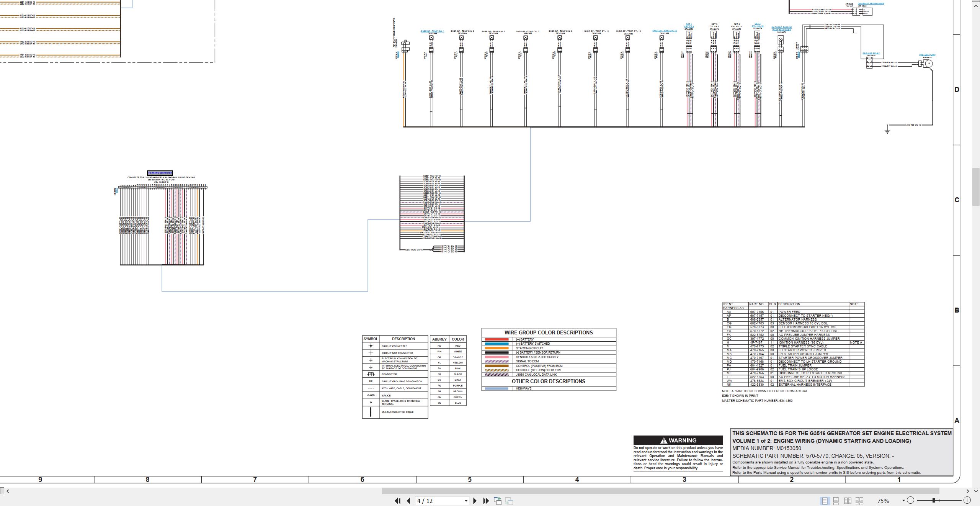Click the POWER FEED harness row
980x506 pixels.
[793, 312]
